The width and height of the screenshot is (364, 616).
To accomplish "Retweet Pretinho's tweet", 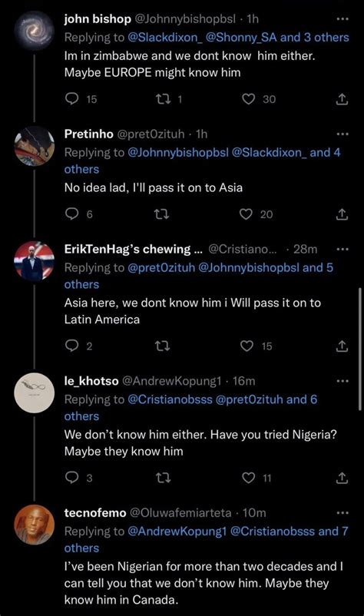I will point(162,214).
